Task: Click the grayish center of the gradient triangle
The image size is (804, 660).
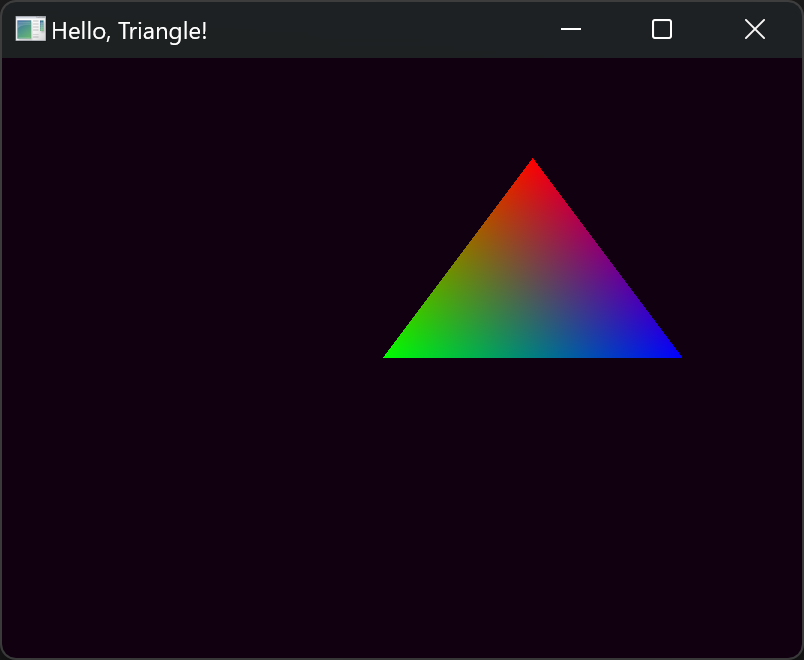Action: (x=533, y=291)
